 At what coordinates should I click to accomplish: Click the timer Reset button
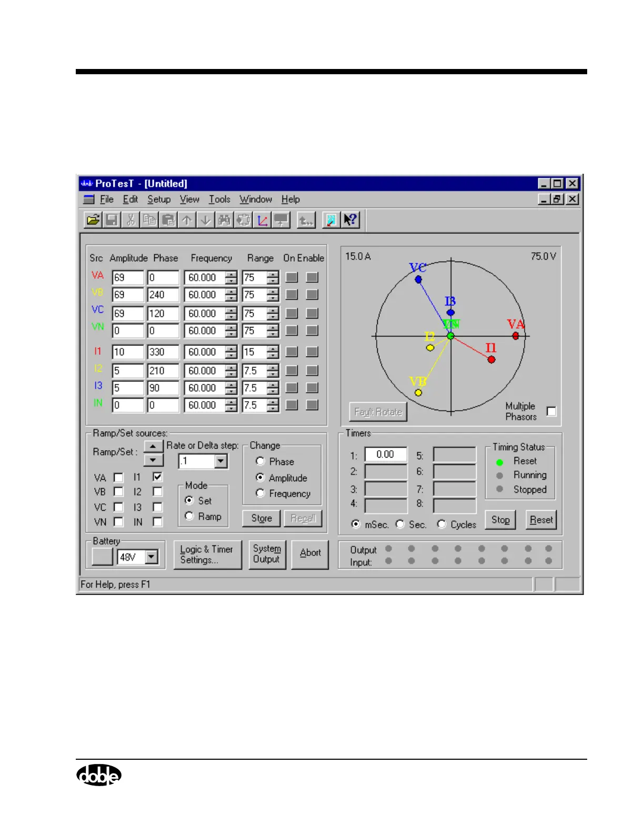pyautogui.click(x=541, y=520)
